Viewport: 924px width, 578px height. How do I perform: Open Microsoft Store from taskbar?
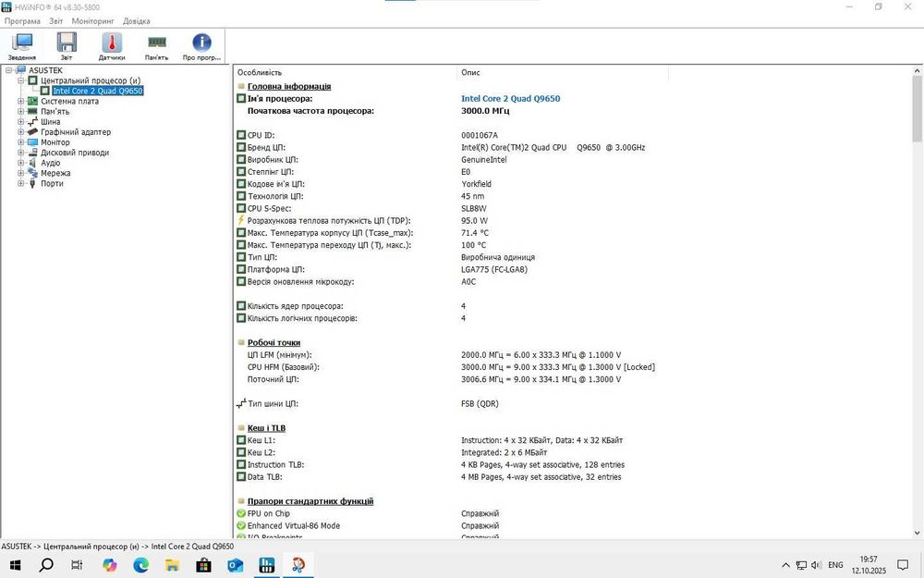pyautogui.click(x=203, y=565)
